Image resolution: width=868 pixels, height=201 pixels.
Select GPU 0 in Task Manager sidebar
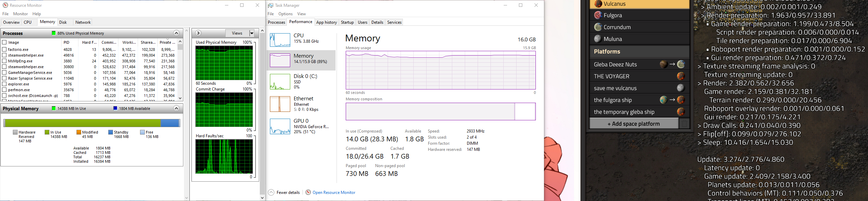pos(301,126)
